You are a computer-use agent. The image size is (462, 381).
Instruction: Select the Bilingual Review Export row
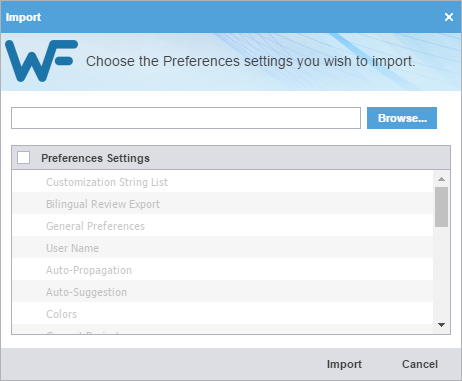coord(223,204)
